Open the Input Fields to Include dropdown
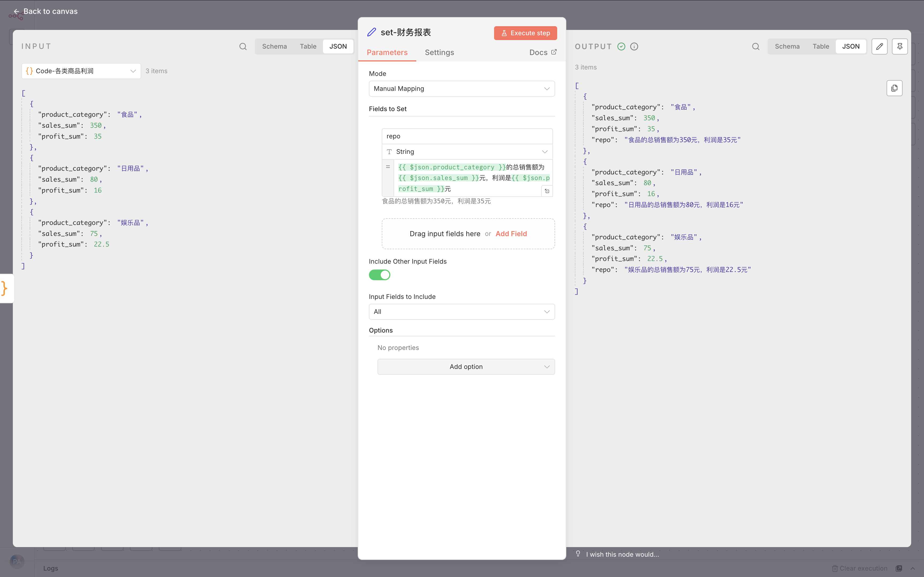The height and width of the screenshot is (577, 924). point(462,312)
